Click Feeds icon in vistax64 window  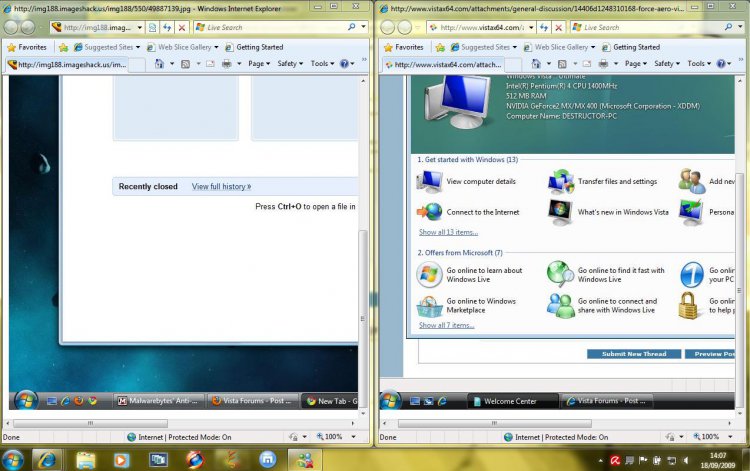562,64
